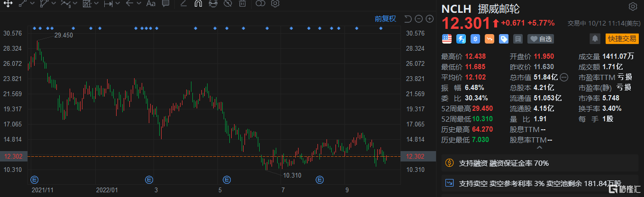The image size is (644, 197).
Task: Click the orange short-selling icon
Action: 490,39
